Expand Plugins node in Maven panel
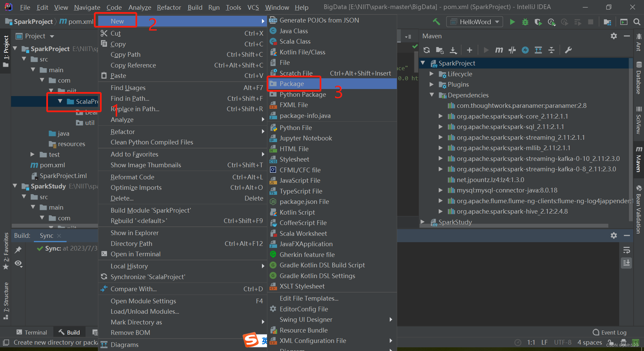 [x=432, y=84]
